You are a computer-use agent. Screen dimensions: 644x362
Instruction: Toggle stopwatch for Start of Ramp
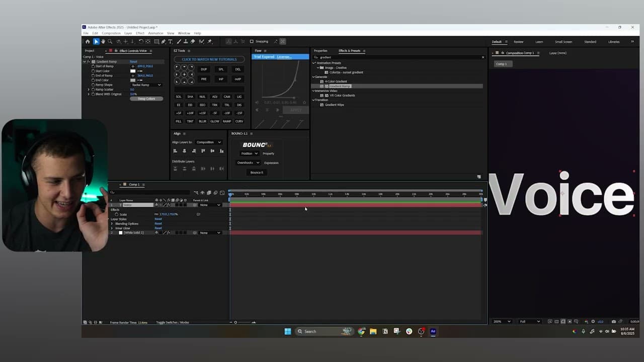tap(92, 66)
